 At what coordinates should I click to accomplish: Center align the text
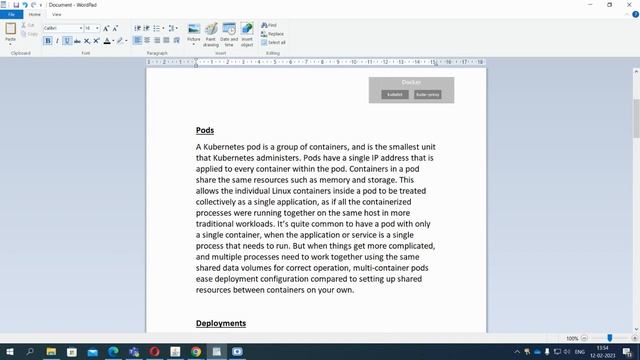tap(147, 40)
